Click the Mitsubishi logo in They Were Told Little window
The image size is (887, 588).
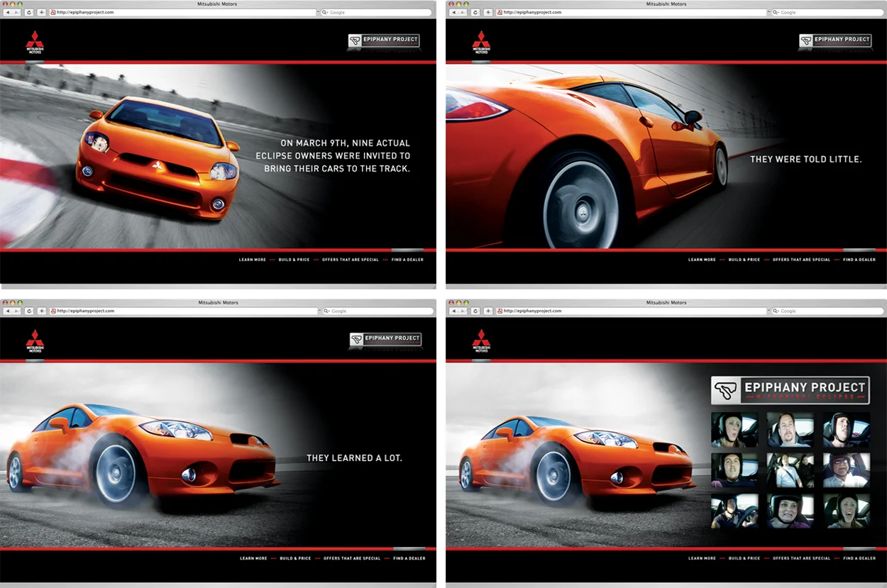coord(481,43)
